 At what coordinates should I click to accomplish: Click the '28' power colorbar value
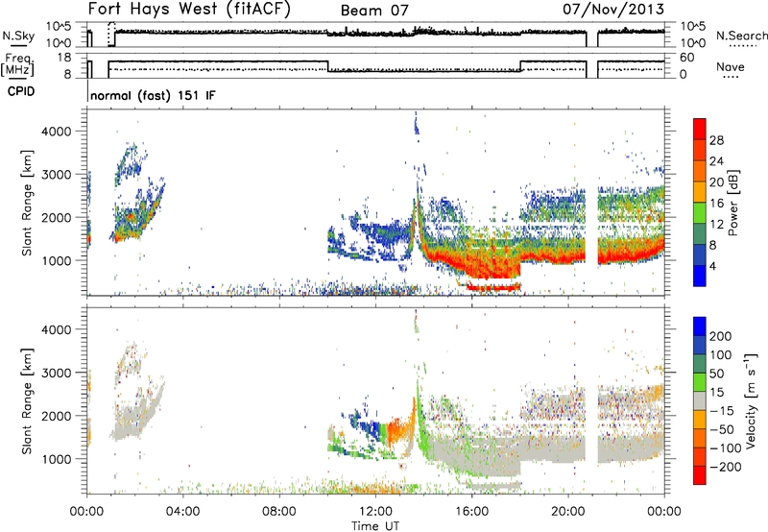716,140
